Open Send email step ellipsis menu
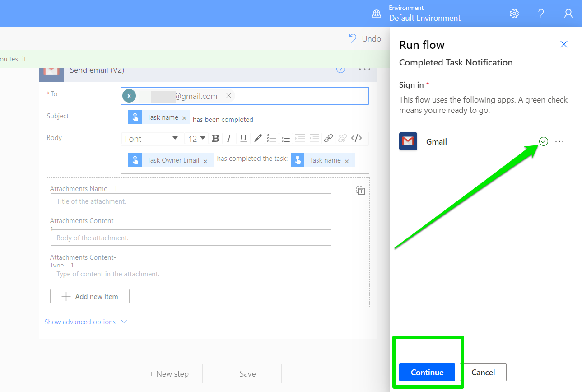The height and width of the screenshot is (392, 582). pos(364,70)
